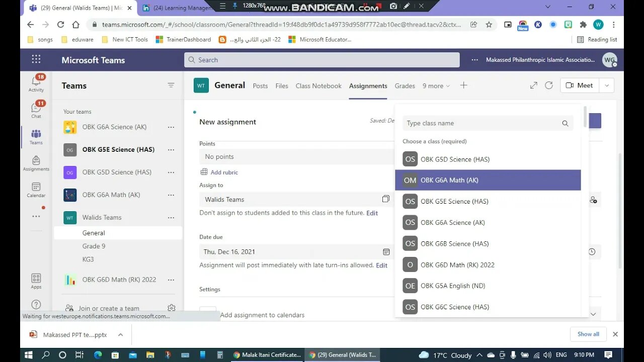Open more options for OBK G6A Science (AK)
The height and width of the screenshot is (362, 644).
(171, 127)
